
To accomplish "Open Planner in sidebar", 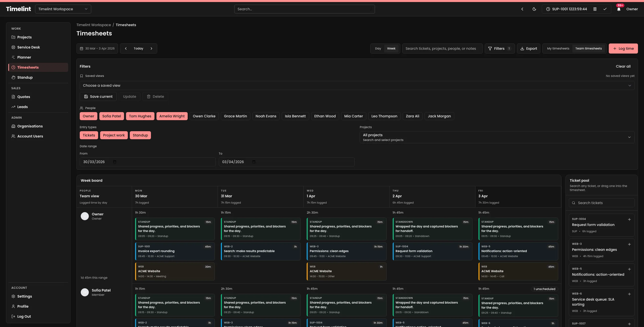I will point(38,57).
